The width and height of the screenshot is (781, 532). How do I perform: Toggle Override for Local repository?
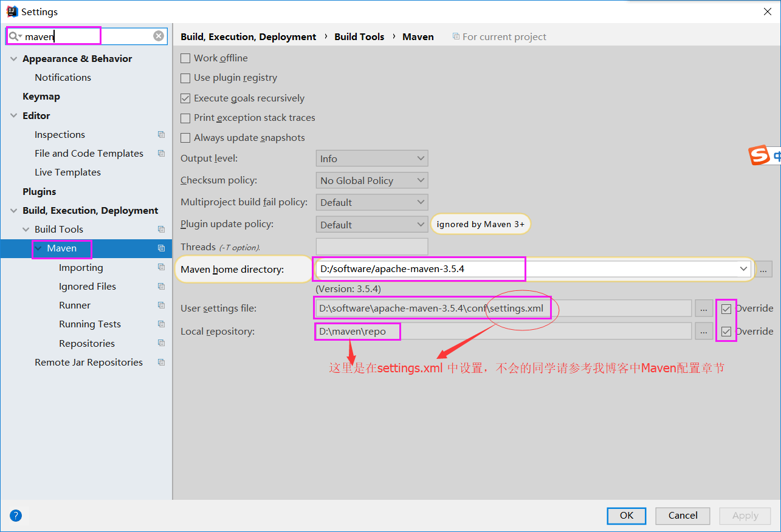click(x=726, y=332)
